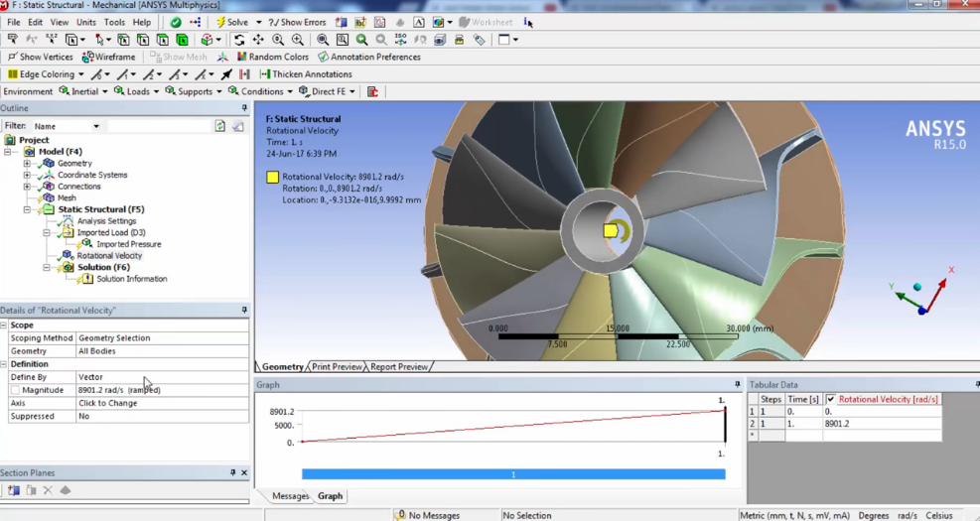Click the Axis 'Click to Change' field
980x521 pixels.
tap(163, 404)
